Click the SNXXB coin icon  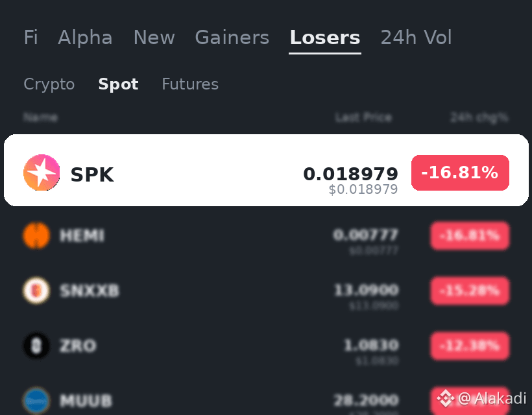click(x=36, y=290)
